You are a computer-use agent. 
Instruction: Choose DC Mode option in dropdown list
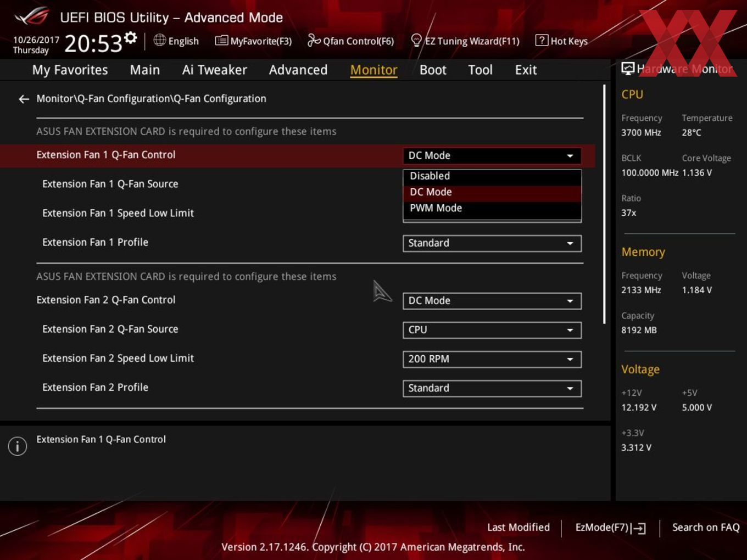pos(492,192)
